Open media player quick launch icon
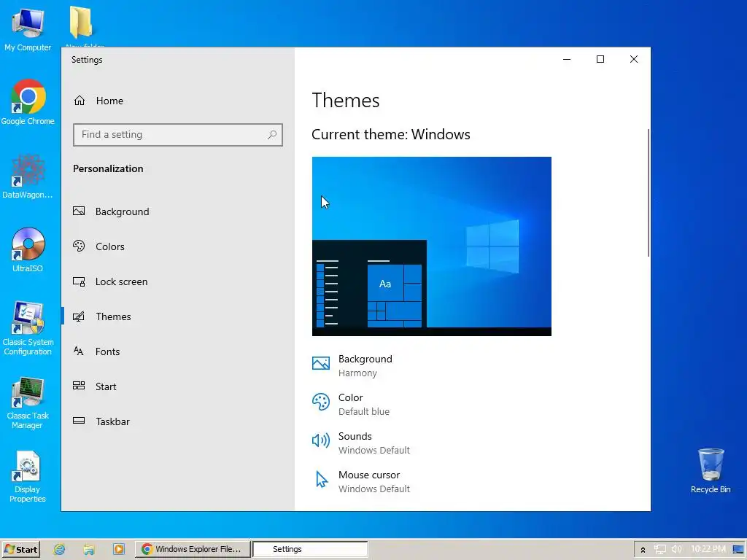Viewport: 747px width, 560px height. point(119,549)
